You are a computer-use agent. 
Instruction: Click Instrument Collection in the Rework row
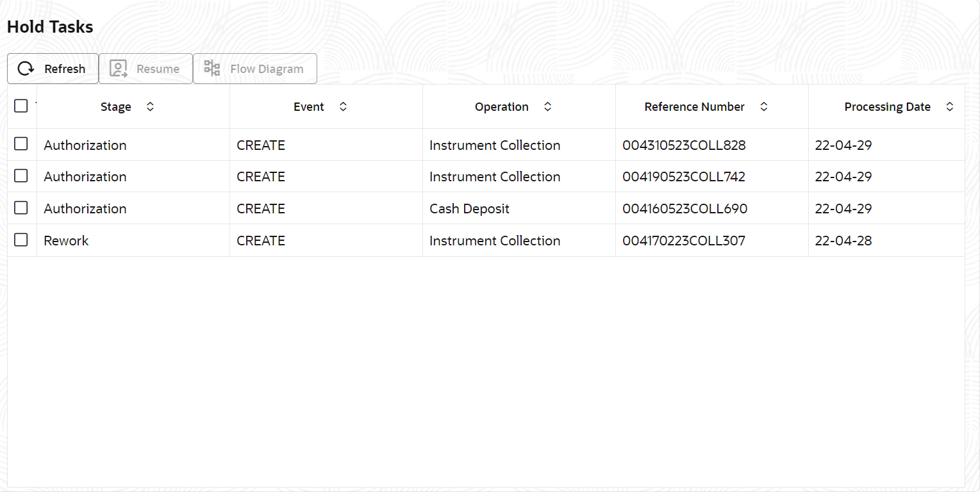(x=495, y=241)
